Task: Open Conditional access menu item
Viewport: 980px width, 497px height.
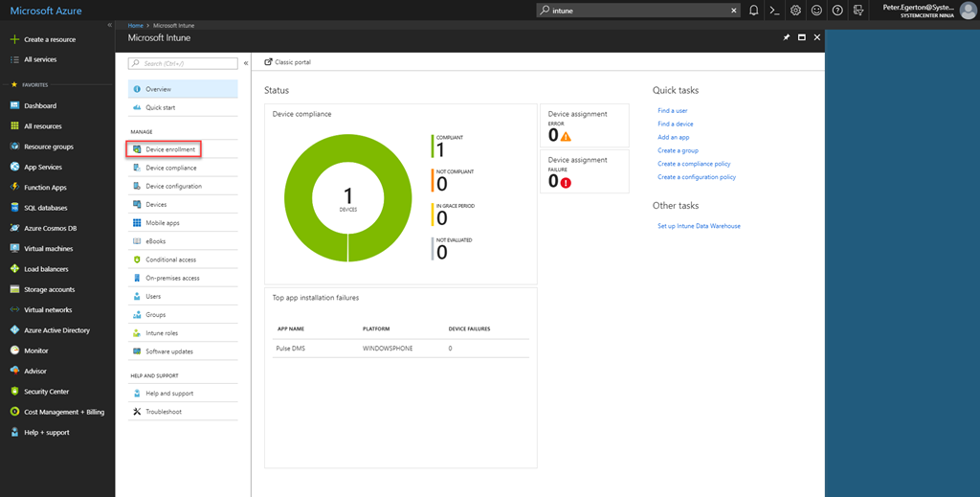Action: 170,260
